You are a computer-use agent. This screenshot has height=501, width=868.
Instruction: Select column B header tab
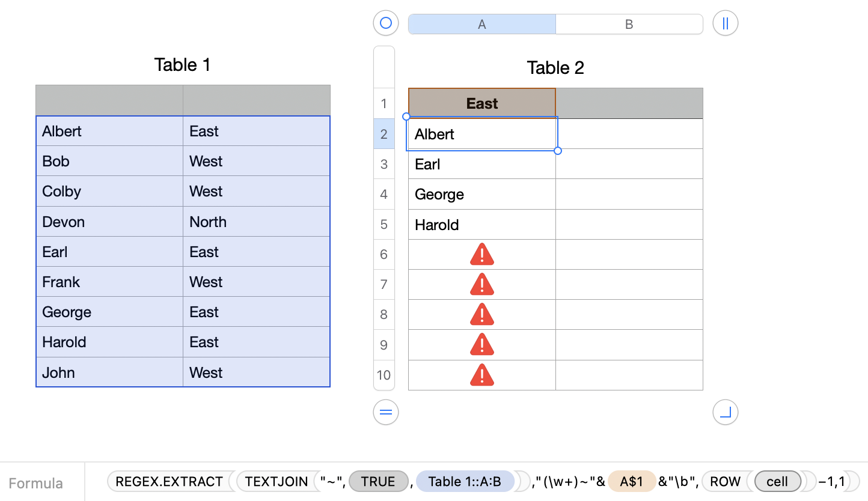(629, 24)
